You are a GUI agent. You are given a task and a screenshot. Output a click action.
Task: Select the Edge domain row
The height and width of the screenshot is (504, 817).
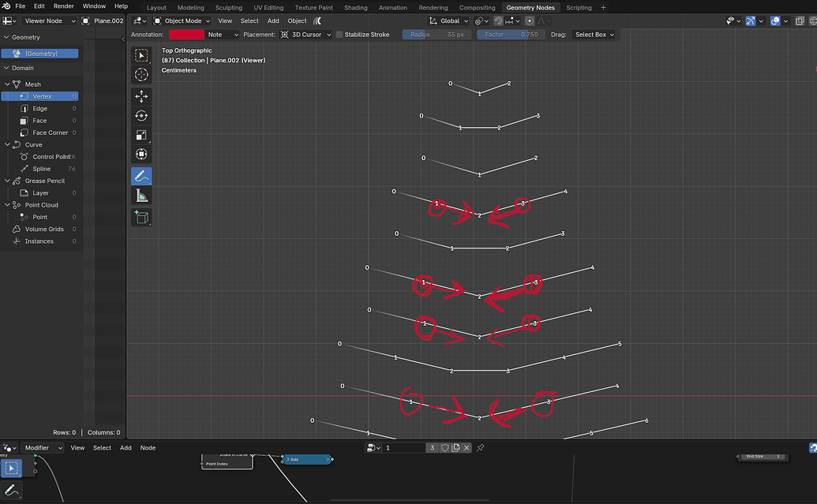tap(39, 108)
